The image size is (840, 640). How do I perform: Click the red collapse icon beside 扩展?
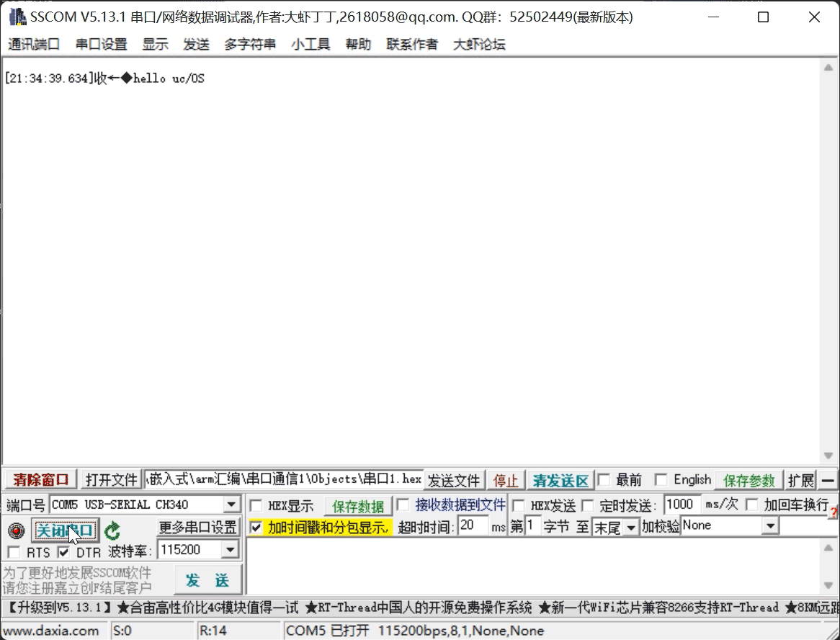coord(829,479)
